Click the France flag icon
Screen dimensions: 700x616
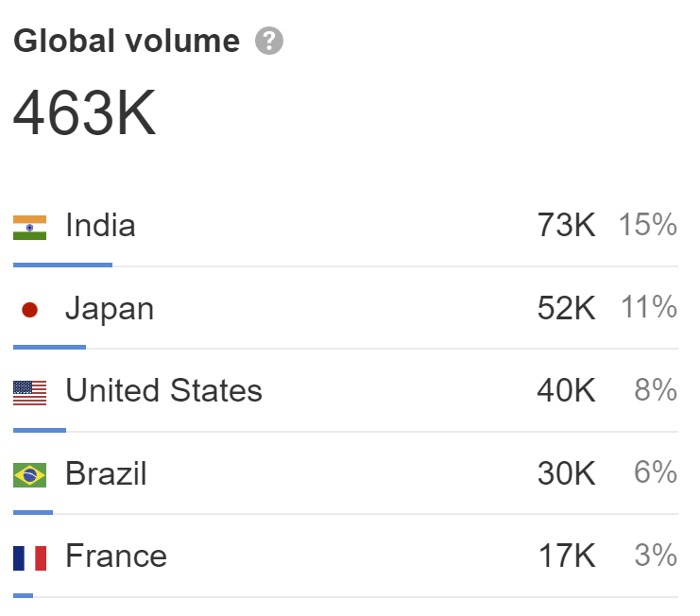29,558
